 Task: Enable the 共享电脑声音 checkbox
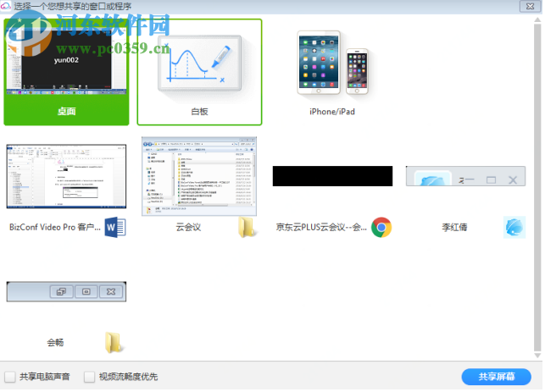(x=10, y=377)
